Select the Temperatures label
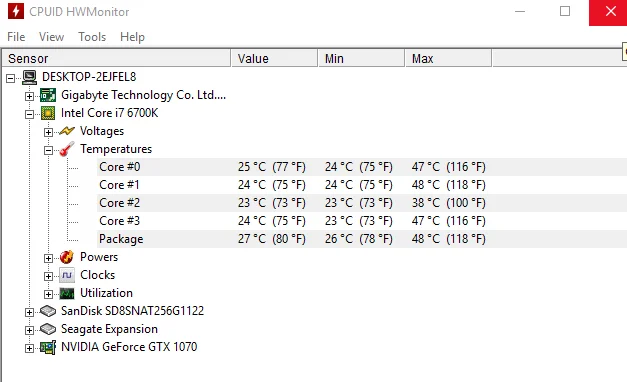 [x=116, y=149]
